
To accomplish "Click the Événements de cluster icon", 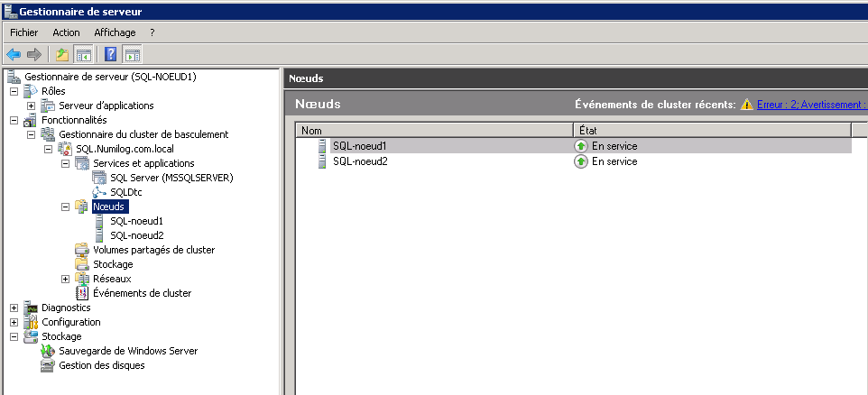I will click(x=82, y=293).
